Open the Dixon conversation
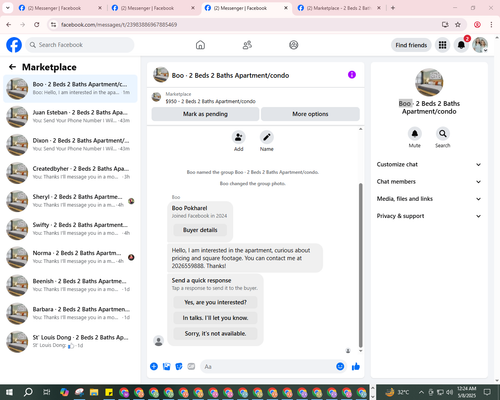 tap(70, 145)
